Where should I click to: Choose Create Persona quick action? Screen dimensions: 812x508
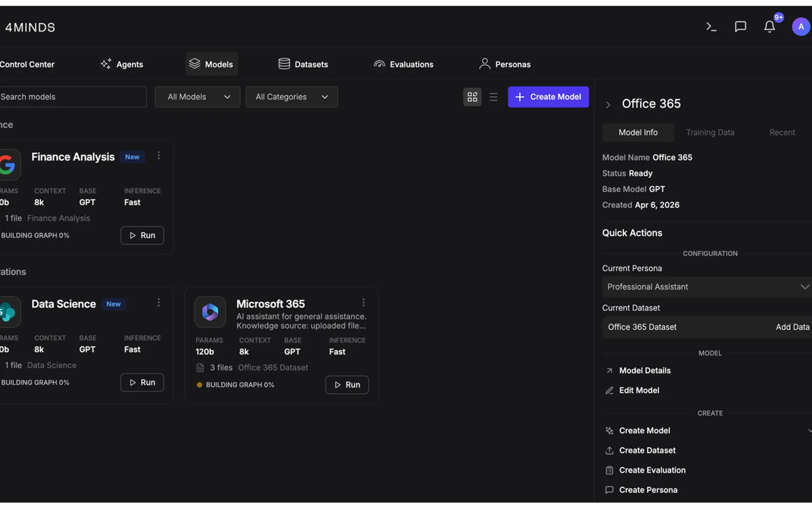(x=641, y=490)
